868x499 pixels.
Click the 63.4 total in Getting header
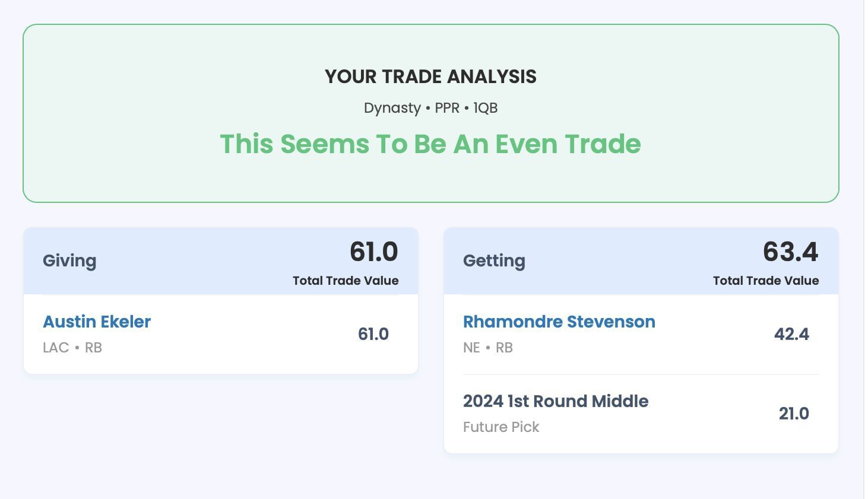pos(790,252)
